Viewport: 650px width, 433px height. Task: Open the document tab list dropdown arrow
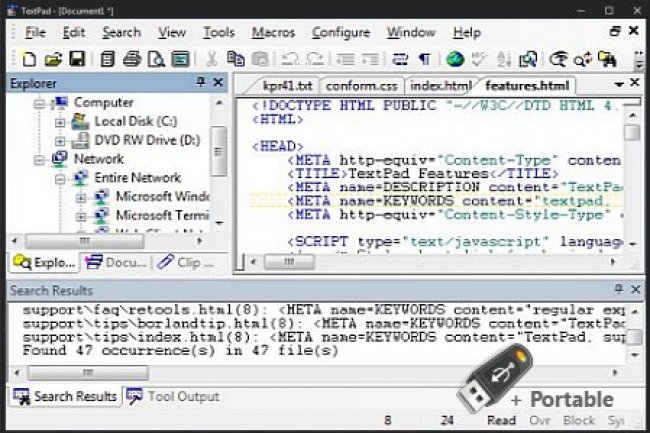[x=620, y=83]
